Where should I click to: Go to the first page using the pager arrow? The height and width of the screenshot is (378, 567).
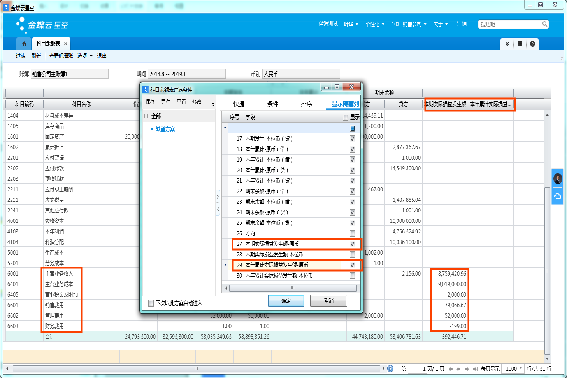pyautogui.click(x=451, y=369)
